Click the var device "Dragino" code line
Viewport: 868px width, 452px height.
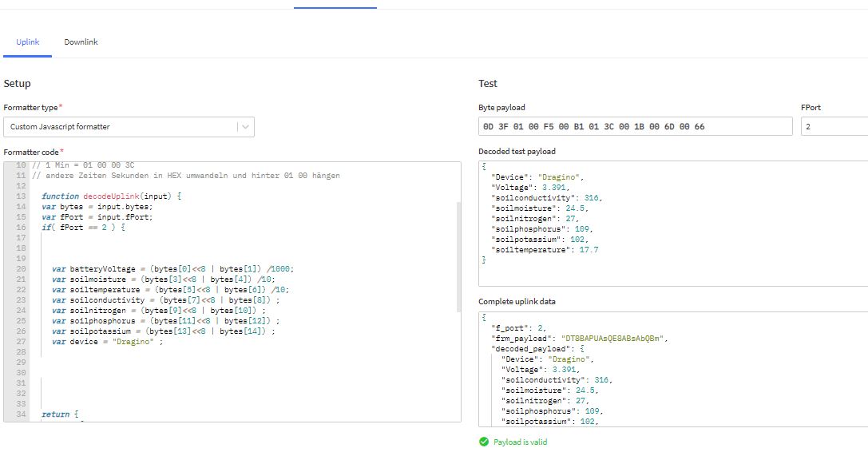pos(107,342)
